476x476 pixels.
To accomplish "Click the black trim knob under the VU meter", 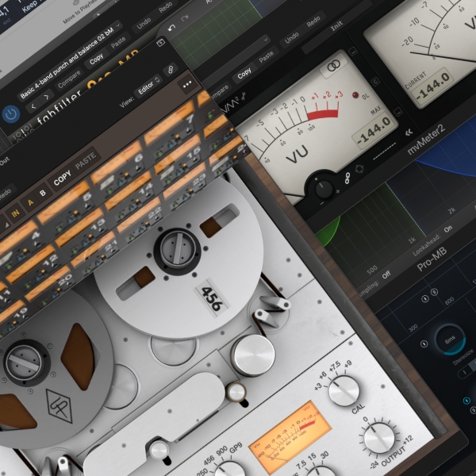I will pos(324,188).
